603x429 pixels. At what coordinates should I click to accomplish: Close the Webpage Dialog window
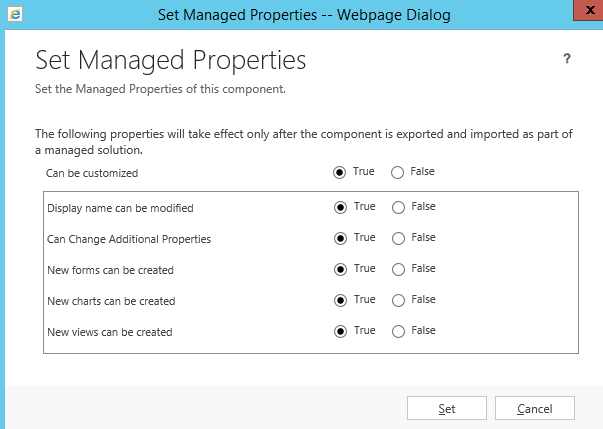[x=590, y=11]
